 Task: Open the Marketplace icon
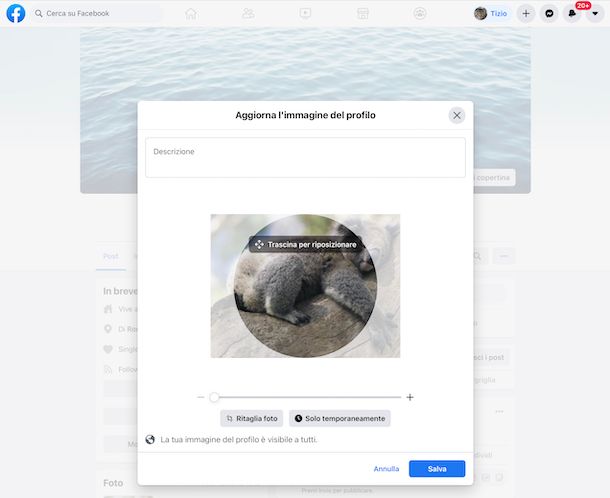[x=363, y=14]
